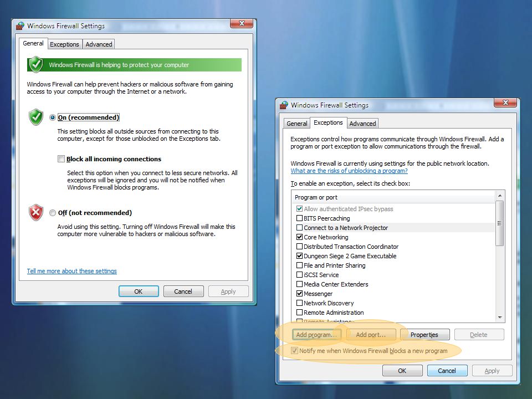Open Tell me more about these settings link
This screenshot has width=532, height=399.
(x=71, y=271)
